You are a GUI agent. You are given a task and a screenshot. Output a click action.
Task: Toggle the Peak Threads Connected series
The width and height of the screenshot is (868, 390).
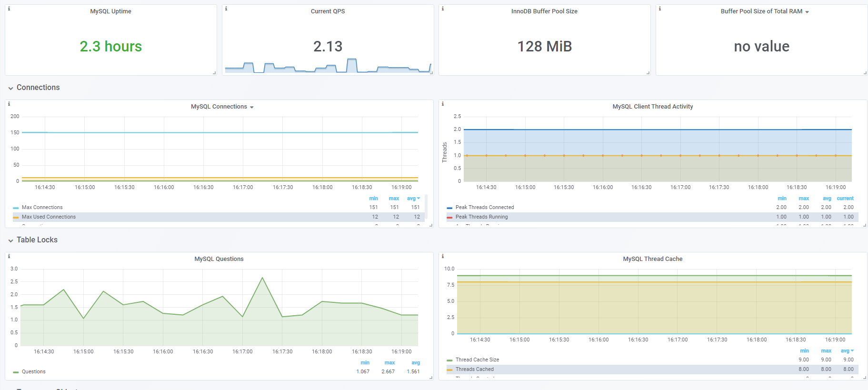485,208
